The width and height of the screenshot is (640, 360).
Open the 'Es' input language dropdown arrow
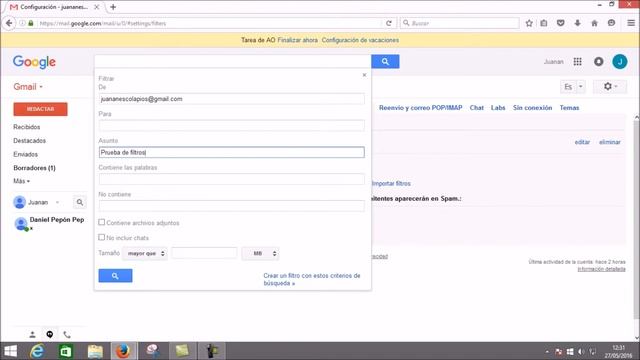point(580,87)
